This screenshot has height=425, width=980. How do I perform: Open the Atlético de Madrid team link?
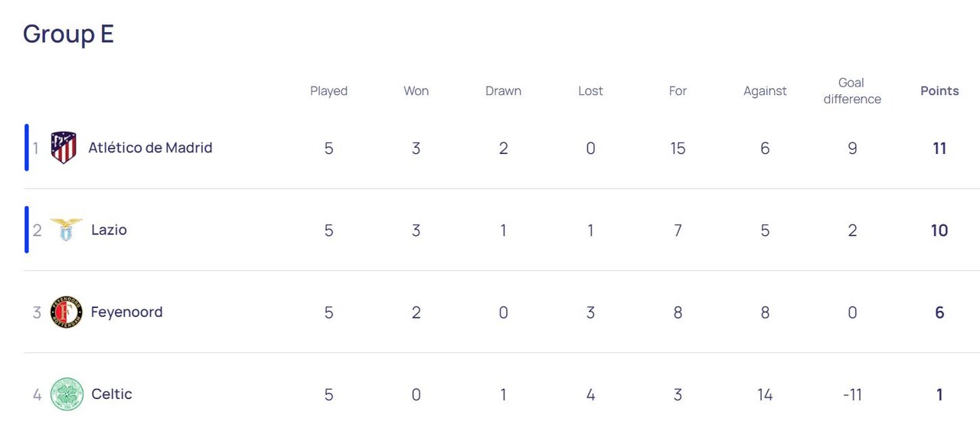150,148
